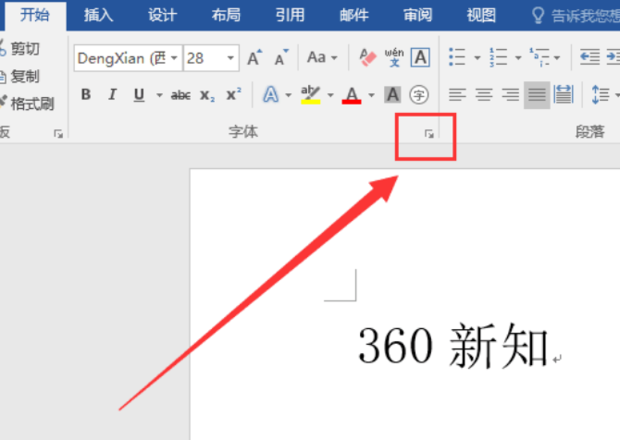
Task: Click the 复制 copy button
Action: tap(20, 76)
